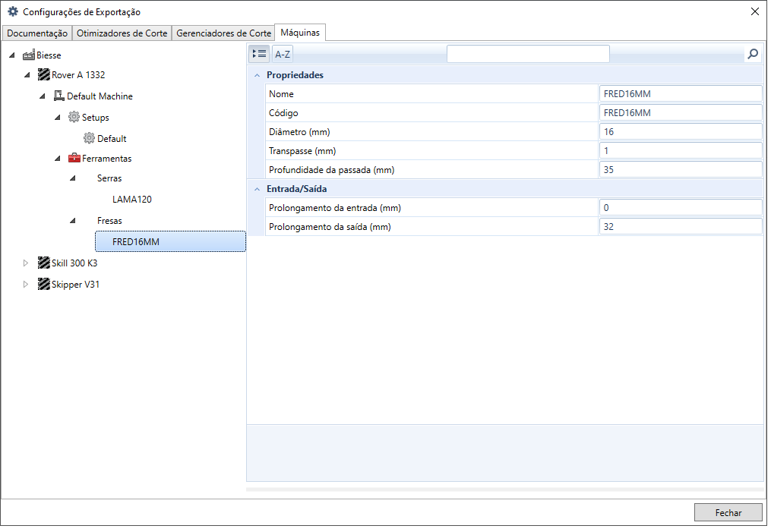Edit the Nome field value
Viewport: 771px width, 532px height.
(681, 94)
